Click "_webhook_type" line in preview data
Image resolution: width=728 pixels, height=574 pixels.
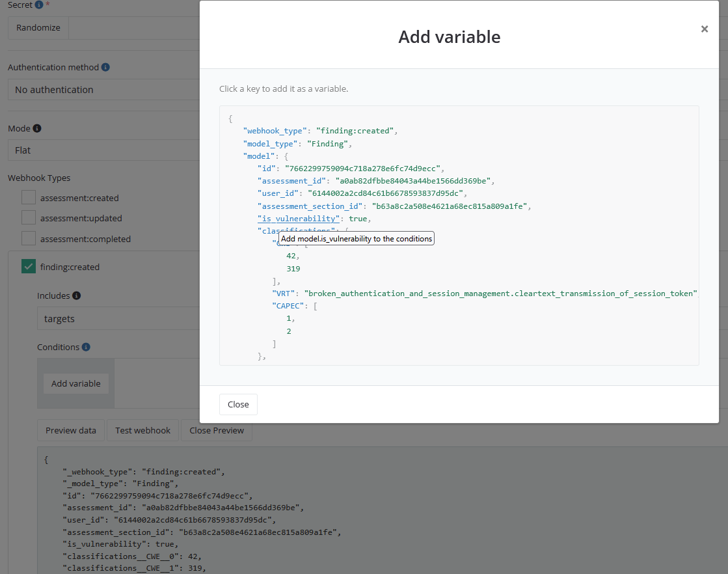coord(144,472)
